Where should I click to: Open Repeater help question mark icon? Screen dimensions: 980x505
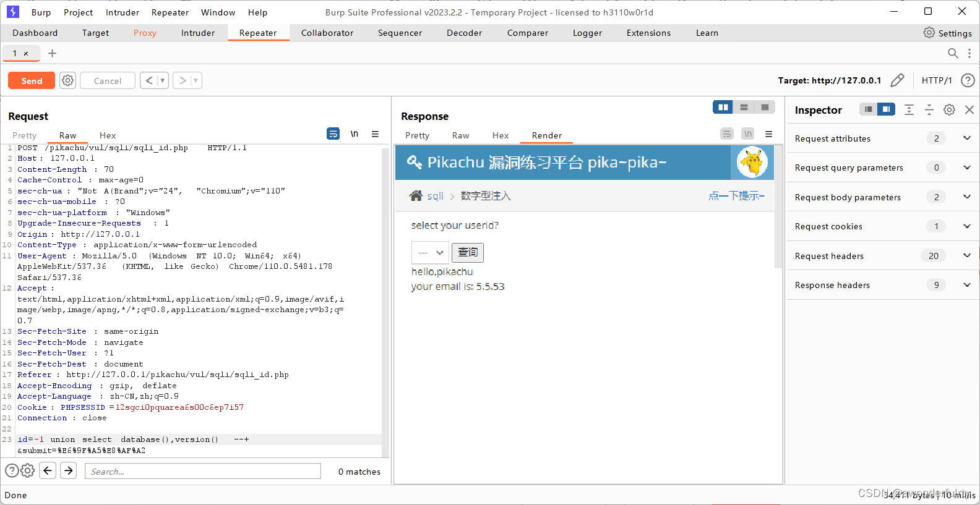(x=968, y=80)
